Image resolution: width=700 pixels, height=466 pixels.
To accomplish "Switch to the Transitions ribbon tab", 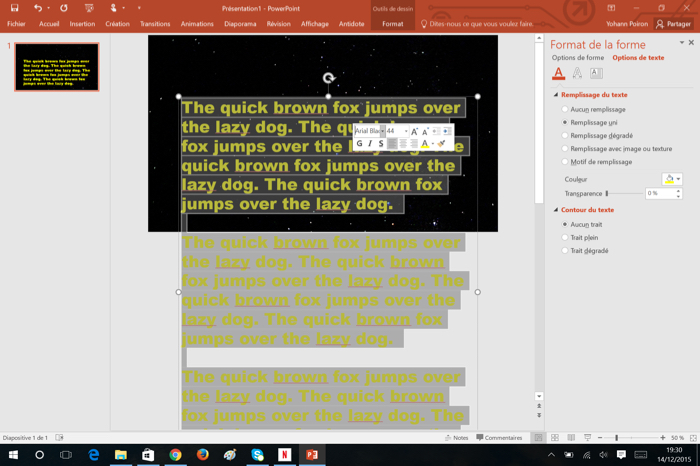I will pyautogui.click(x=155, y=24).
